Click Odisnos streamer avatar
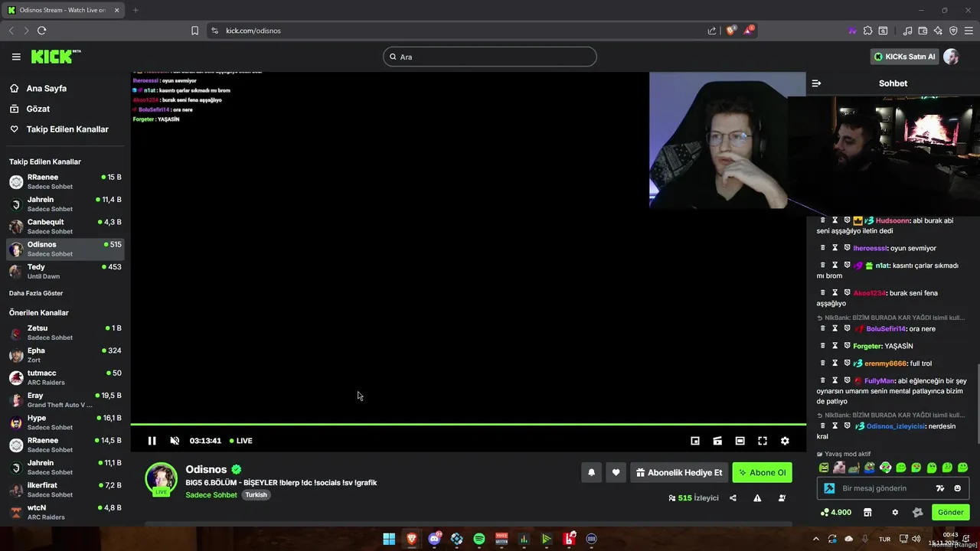 pyautogui.click(x=161, y=478)
